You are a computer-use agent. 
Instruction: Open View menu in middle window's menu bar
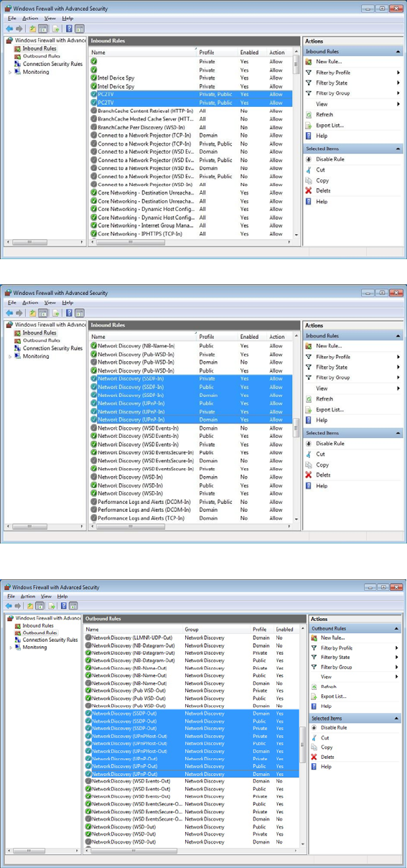coord(50,302)
